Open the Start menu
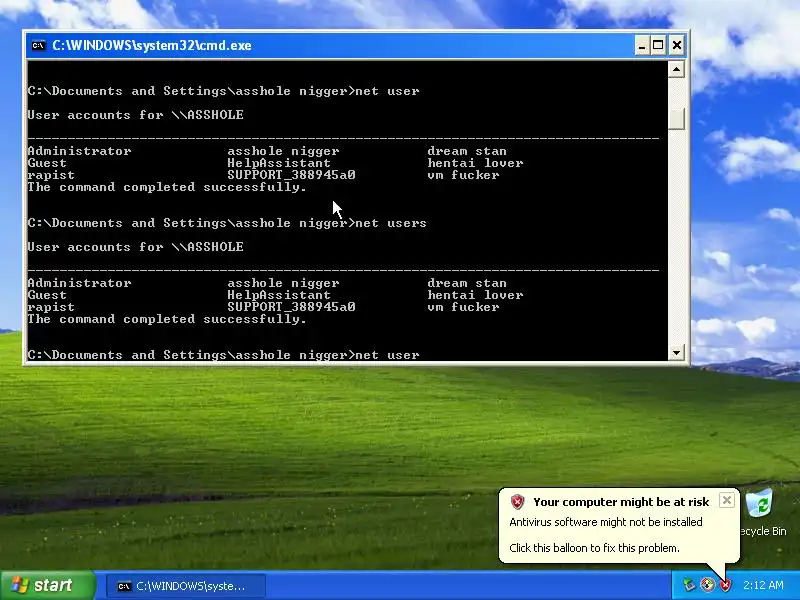Image resolution: width=800 pixels, height=600 pixels. (47, 585)
